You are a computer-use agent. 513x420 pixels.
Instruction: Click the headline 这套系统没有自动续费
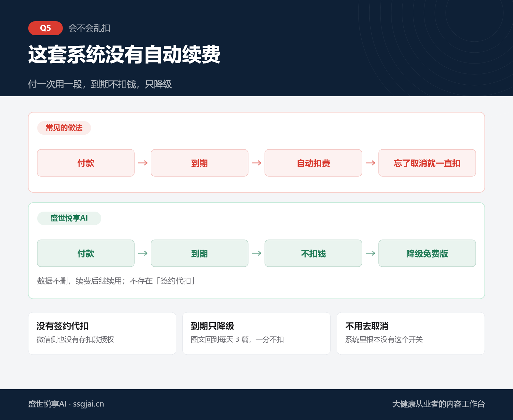pyautogui.click(x=124, y=55)
